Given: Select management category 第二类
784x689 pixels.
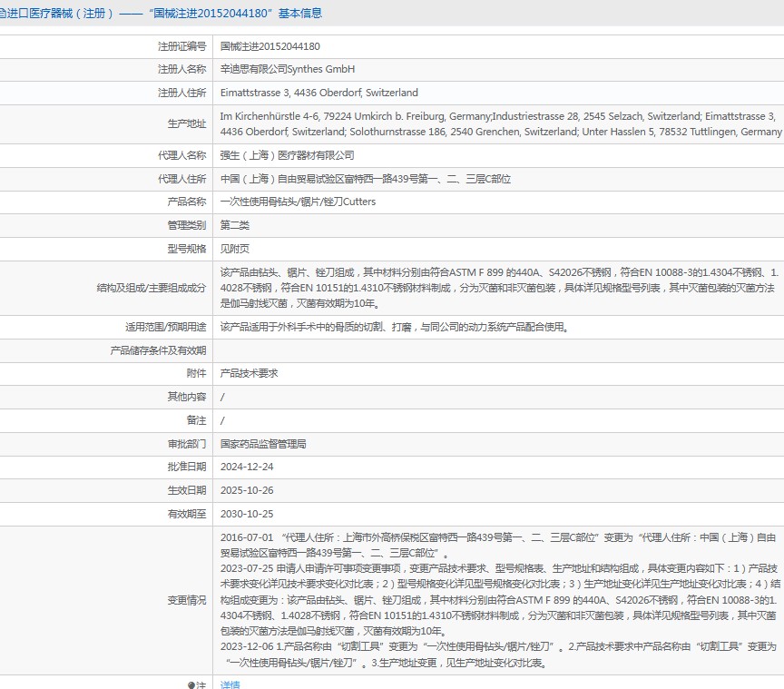Looking at the screenshot, I should (x=235, y=225).
